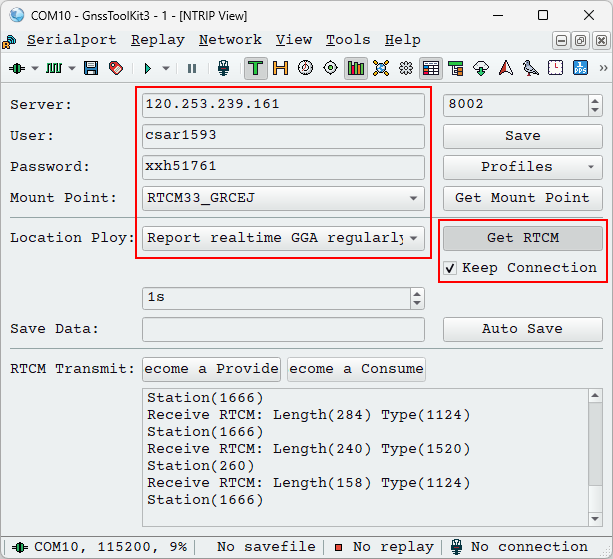Click the cloud download icon
This screenshot has height=559, width=613.
point(480,68)
